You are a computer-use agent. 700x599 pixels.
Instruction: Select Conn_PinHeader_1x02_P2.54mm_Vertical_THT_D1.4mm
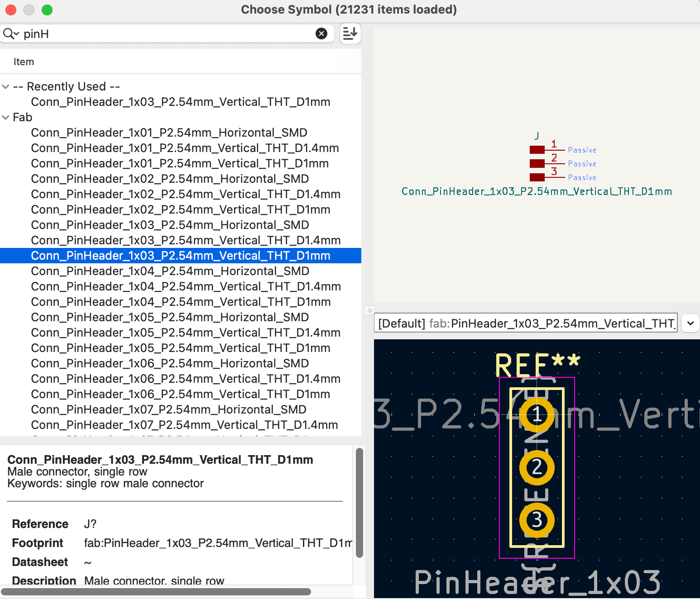(186, 194)
